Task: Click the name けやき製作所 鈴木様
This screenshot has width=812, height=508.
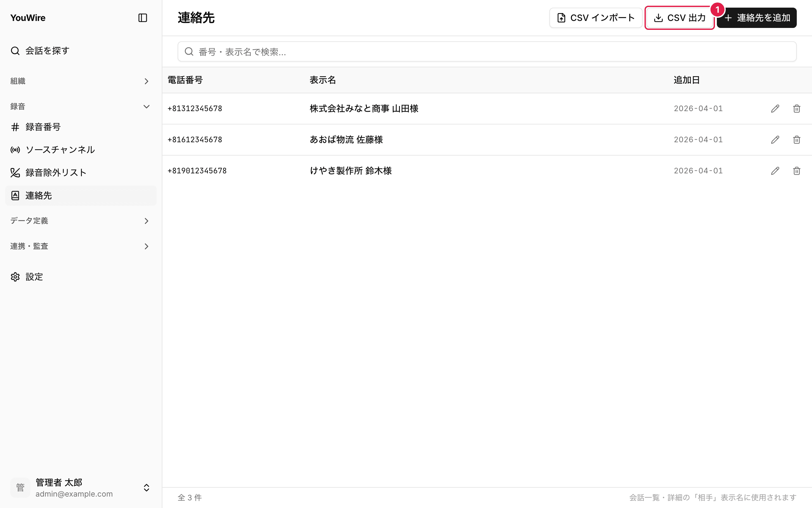Action: point(350,171)
